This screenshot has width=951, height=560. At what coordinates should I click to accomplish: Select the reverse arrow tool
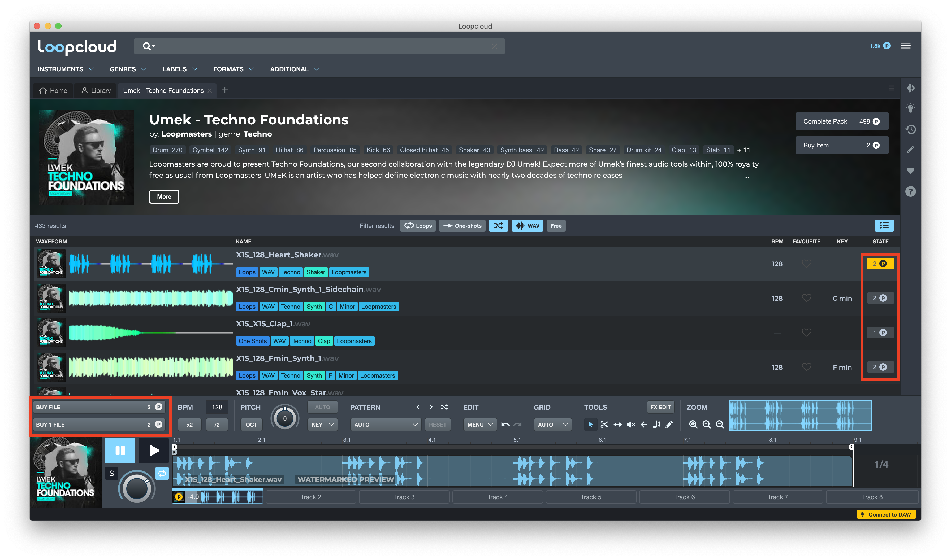[644, 425]
